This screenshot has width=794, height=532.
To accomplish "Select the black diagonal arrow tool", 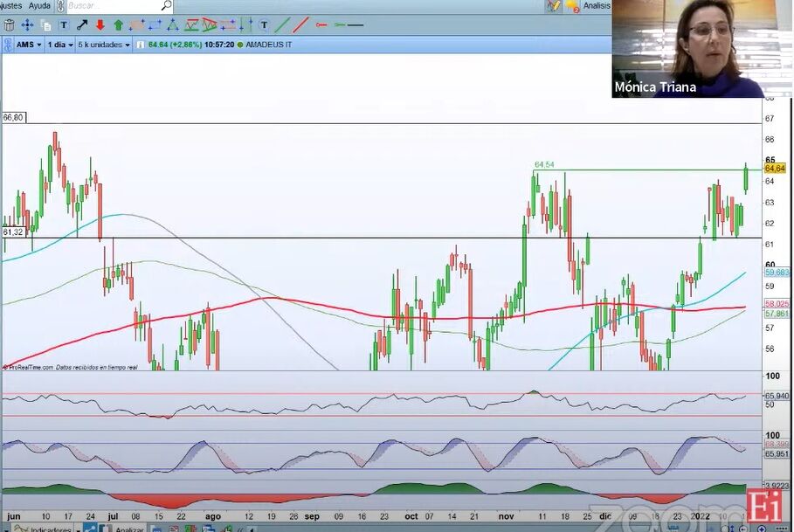I will 82,25.
